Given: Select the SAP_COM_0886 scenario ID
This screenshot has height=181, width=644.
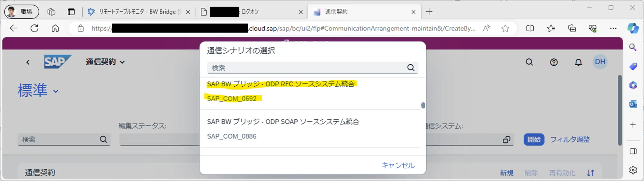Looking at the screenshot, I should coord(232,136).
